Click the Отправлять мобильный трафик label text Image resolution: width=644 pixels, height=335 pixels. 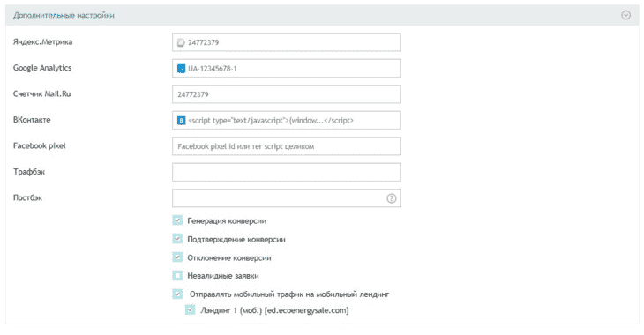tap(289, 294)
